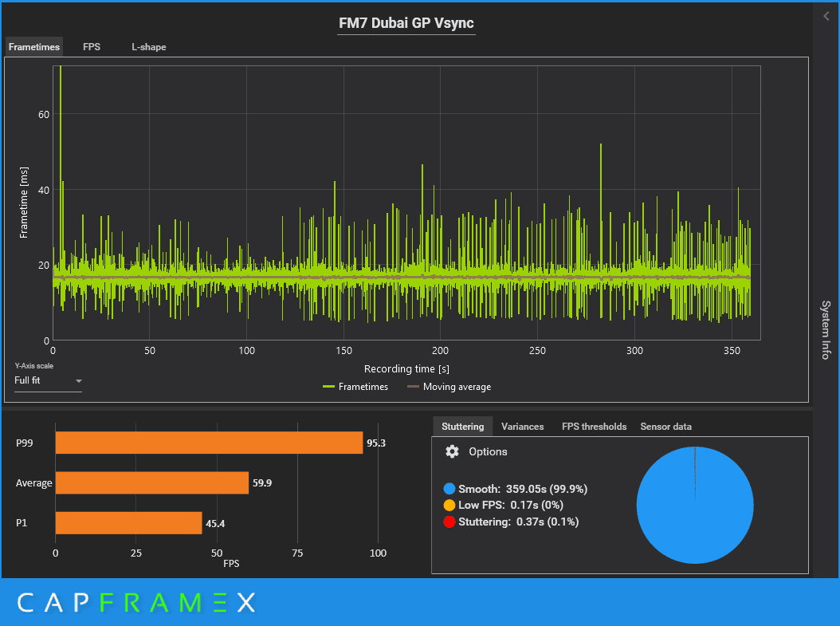
Task: Select the L-shape tab
Action: [149, 46]
